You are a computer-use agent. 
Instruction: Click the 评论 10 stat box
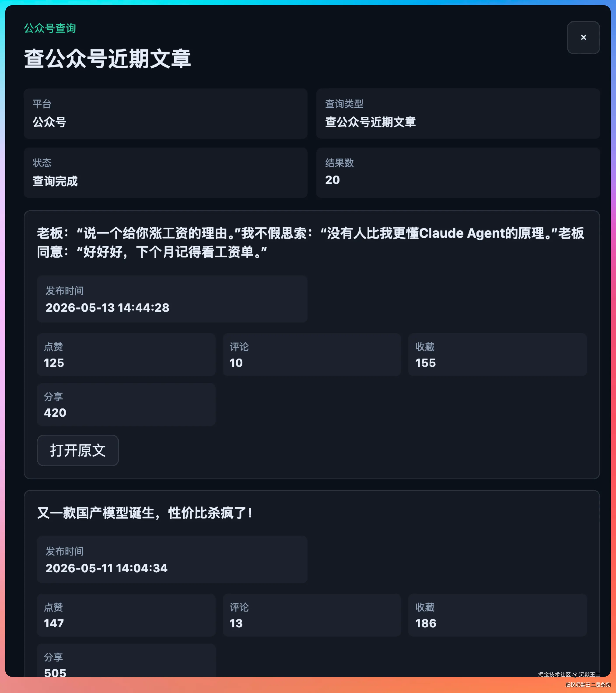(x=312, y=355)
